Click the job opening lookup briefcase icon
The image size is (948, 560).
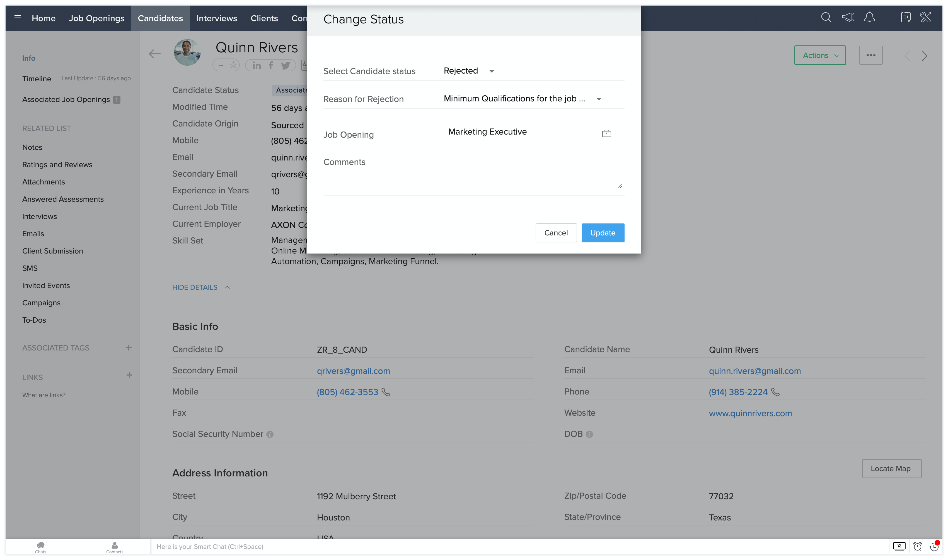coord(606,133)
